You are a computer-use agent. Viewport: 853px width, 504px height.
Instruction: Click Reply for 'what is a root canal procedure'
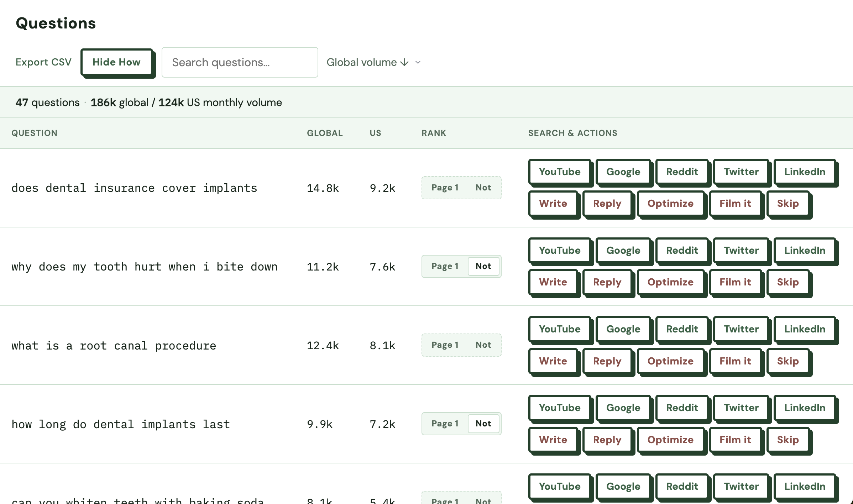tap(607, 361)
